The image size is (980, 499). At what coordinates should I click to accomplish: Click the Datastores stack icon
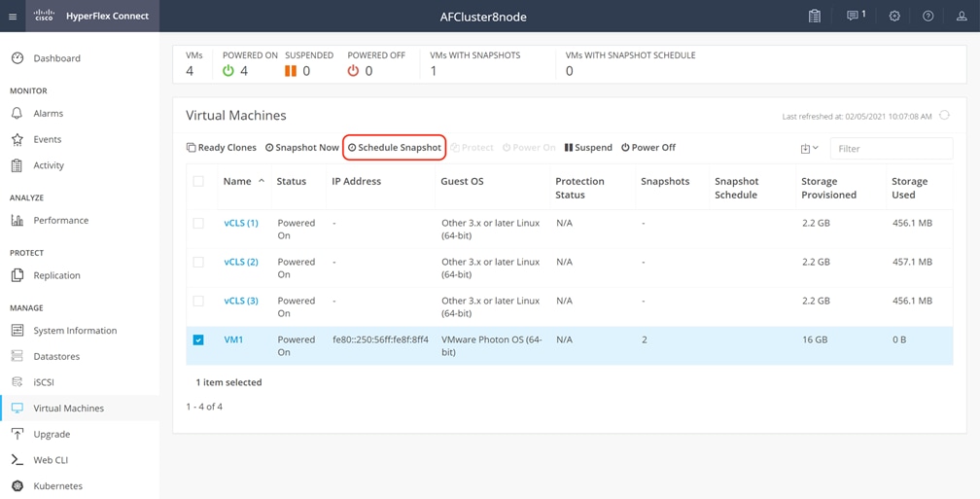coord(17,356)
